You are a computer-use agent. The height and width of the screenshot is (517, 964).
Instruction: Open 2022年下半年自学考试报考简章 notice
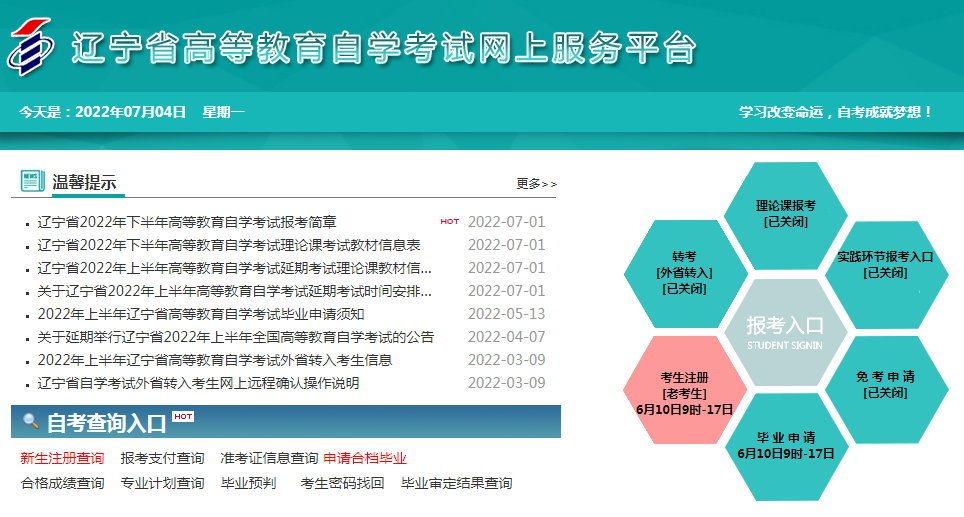[187, 222]
